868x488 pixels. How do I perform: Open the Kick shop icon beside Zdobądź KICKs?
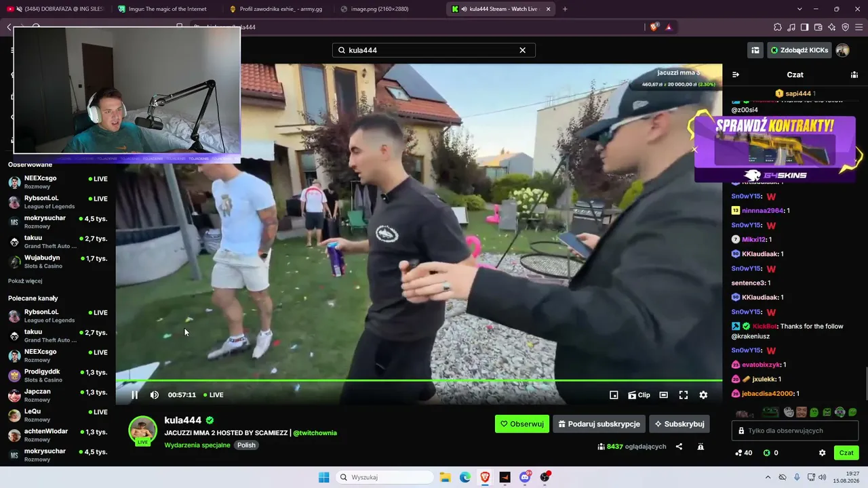click(755, 50)
